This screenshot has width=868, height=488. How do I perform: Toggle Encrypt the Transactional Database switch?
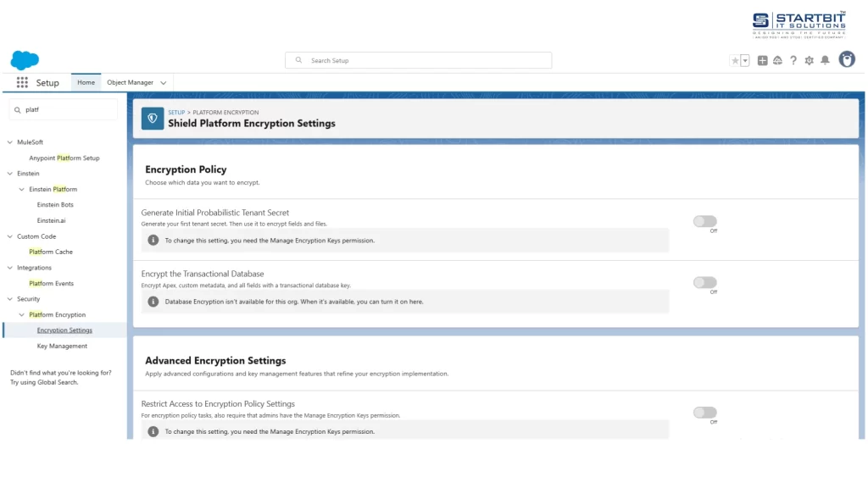(704, 282)
